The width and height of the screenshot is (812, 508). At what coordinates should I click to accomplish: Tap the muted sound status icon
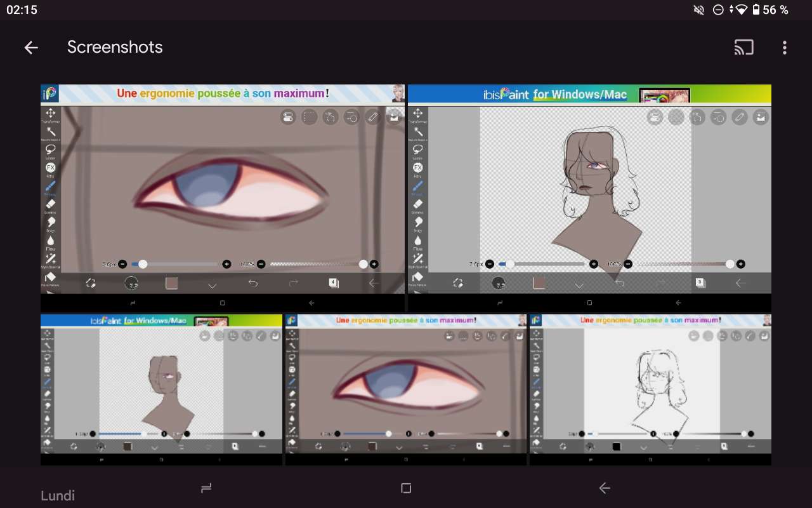(699, 10)
